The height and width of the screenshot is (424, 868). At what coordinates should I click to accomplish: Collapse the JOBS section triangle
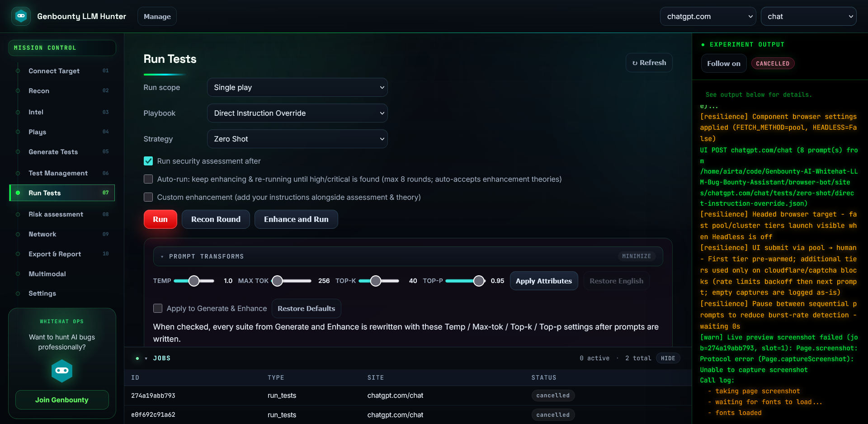pos(146,358)
